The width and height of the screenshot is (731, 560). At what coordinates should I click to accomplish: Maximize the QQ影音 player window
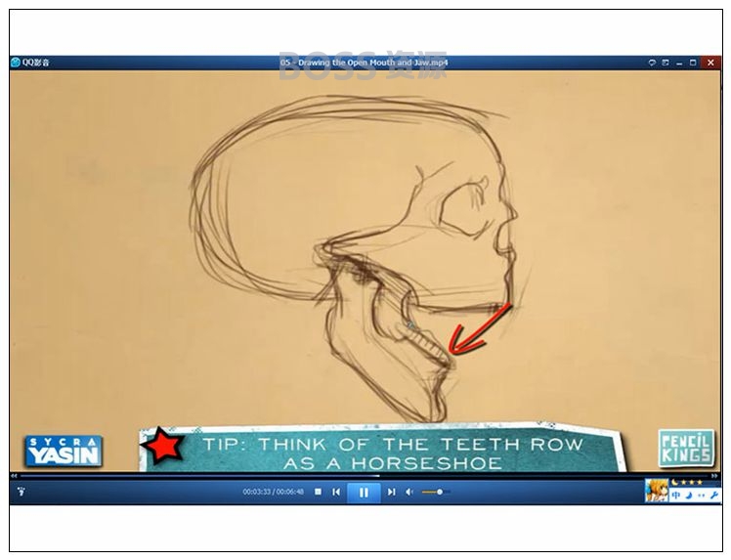click(693, 63)
